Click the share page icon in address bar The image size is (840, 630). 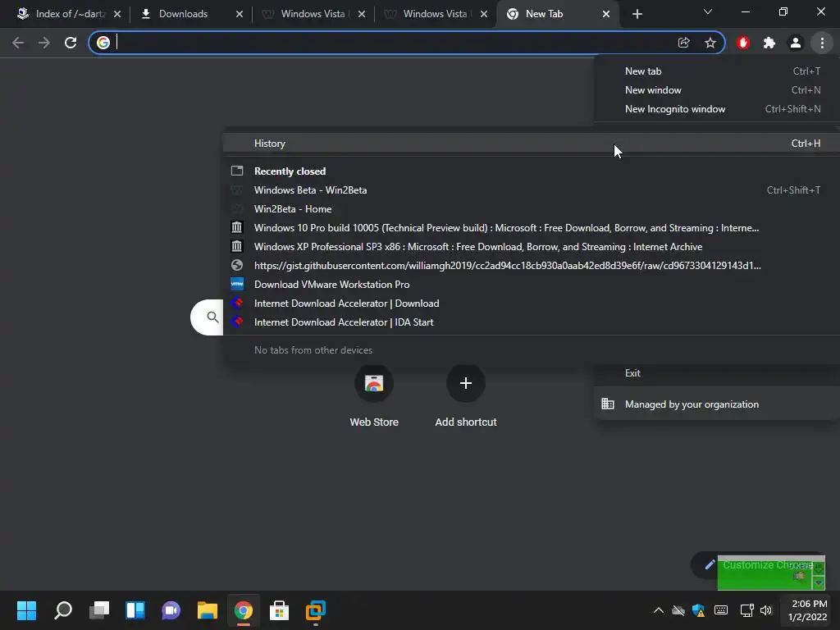coord(683,43)
